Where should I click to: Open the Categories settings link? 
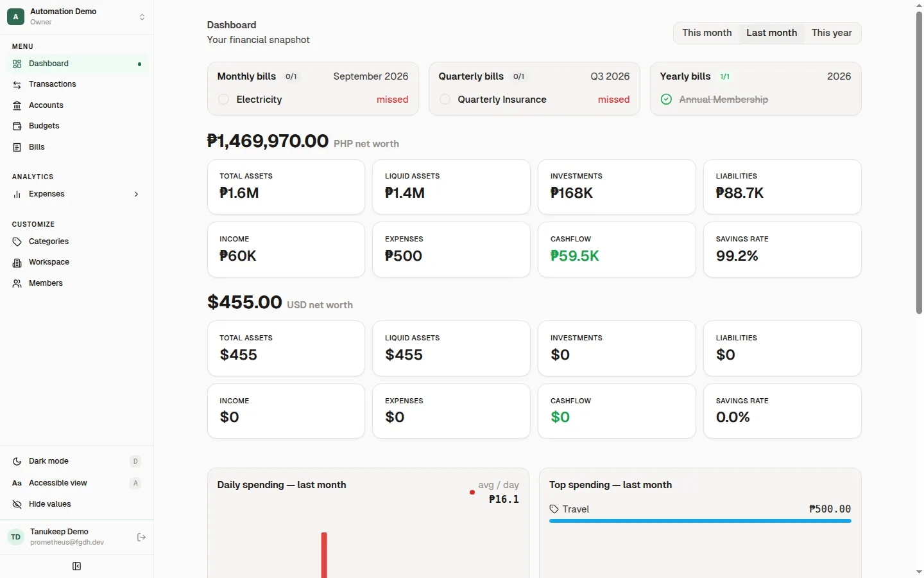pyautogui.click(x=77, y=241)
